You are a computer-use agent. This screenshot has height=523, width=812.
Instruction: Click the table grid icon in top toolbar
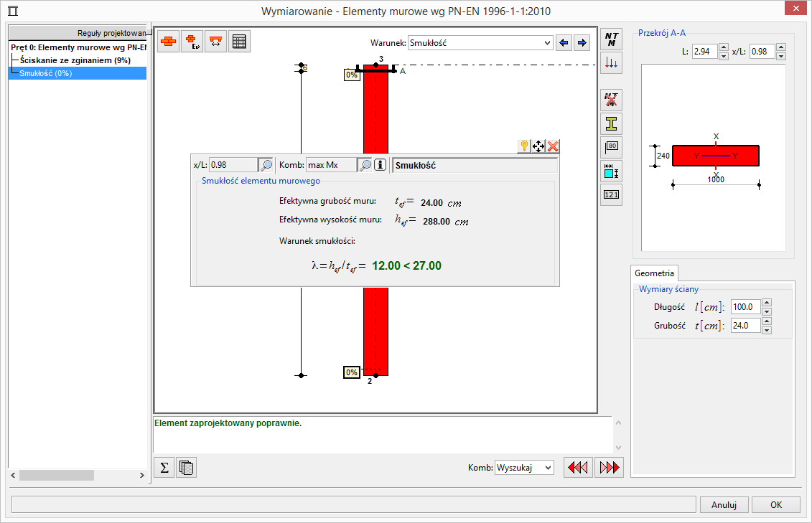click(240, 42)
